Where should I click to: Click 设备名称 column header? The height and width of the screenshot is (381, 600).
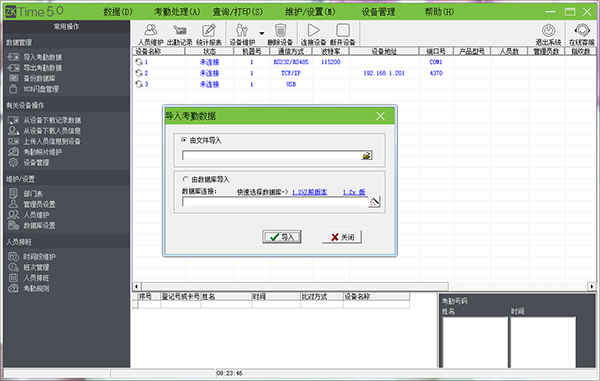tap(159, 51)
